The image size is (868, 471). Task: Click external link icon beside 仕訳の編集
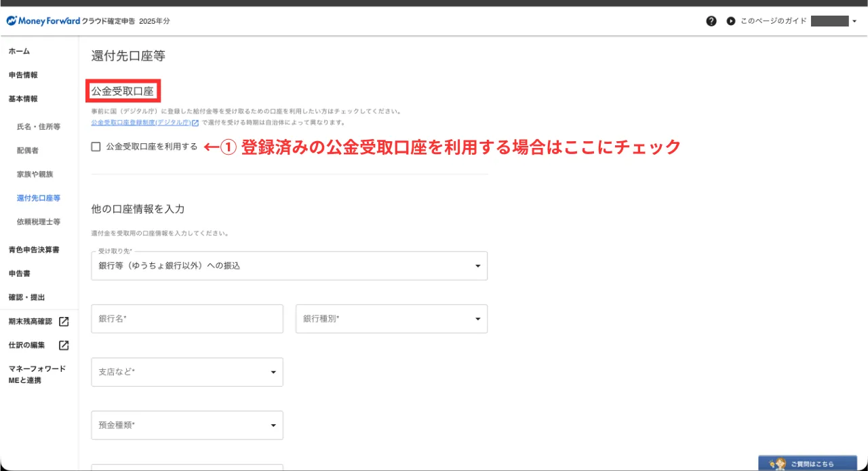pyautogui.click(x=64, y=345)
